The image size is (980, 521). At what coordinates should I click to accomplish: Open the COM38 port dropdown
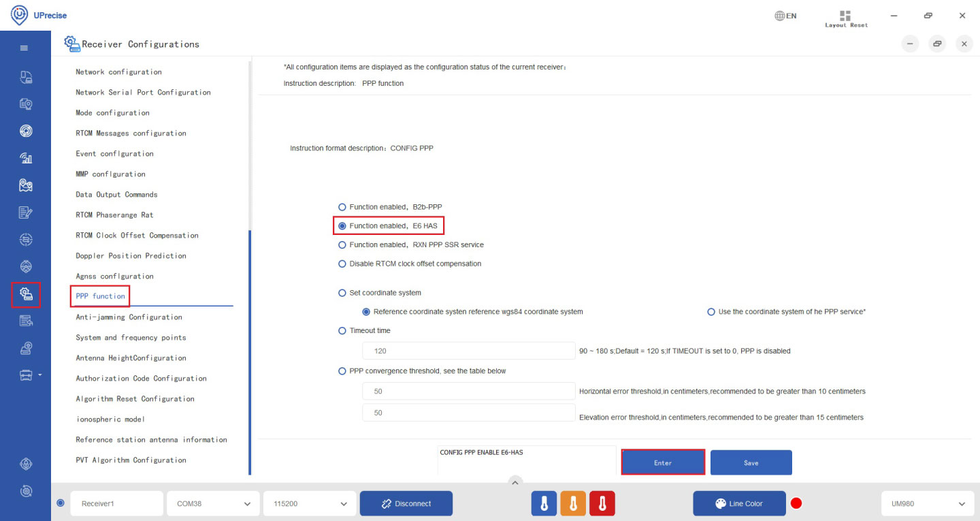pos(213,504)
